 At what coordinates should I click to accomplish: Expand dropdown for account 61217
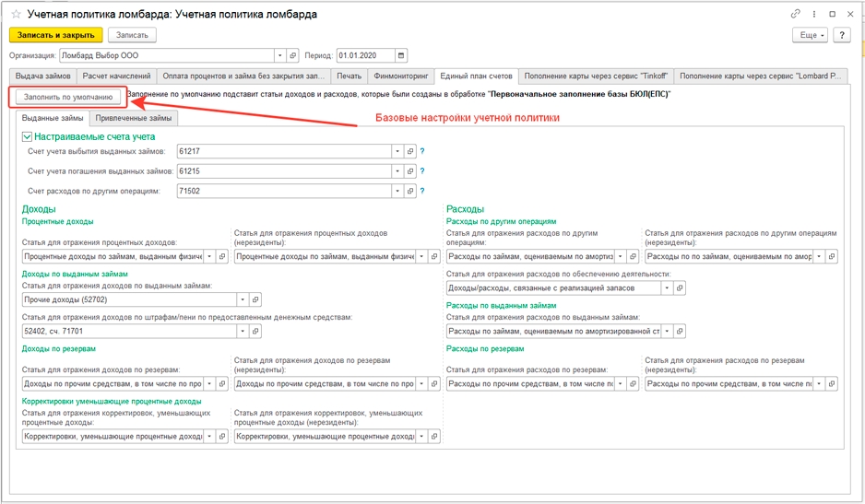[397, 151]
